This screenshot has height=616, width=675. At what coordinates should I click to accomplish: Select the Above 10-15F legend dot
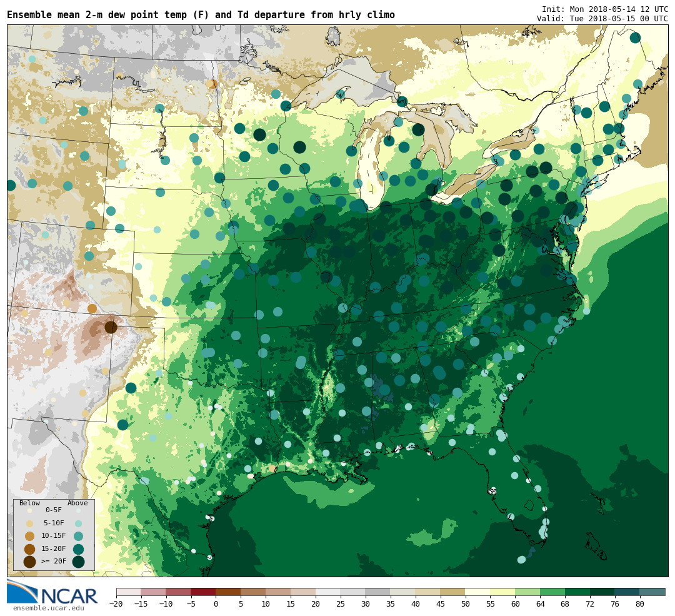coord(78,537)
